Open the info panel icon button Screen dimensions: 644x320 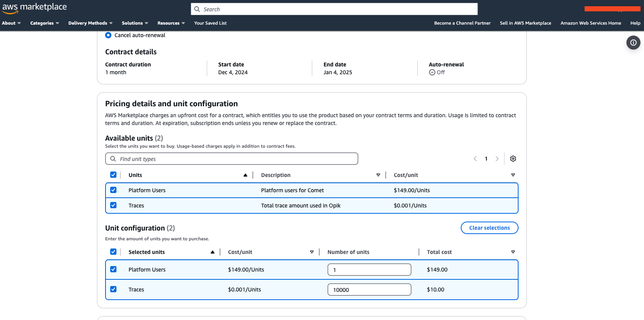click(x=633, y=43)
